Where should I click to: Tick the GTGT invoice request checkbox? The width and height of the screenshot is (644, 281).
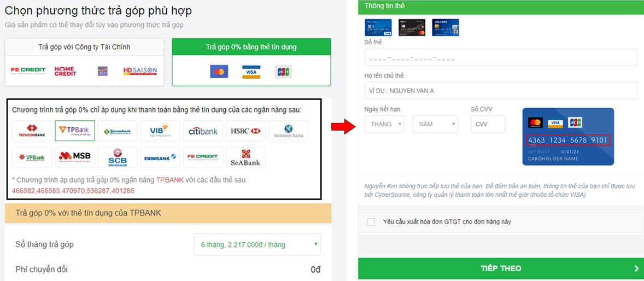[371, 222]
